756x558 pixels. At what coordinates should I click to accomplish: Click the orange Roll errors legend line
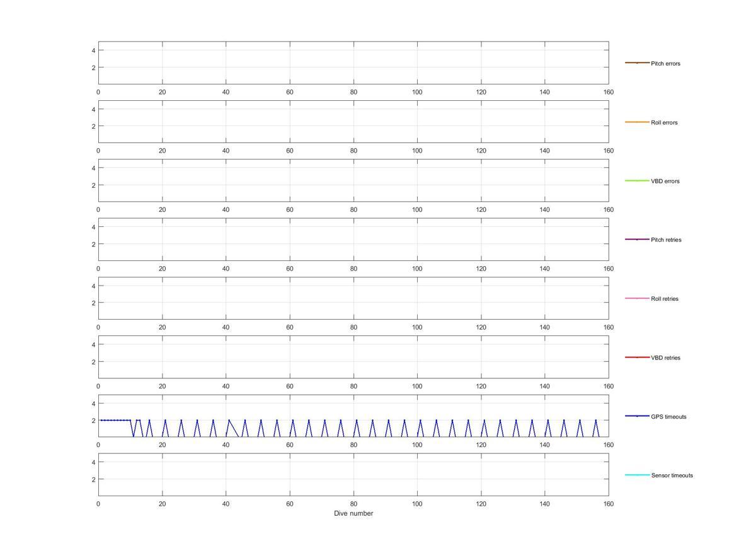[x=637, y=122]
